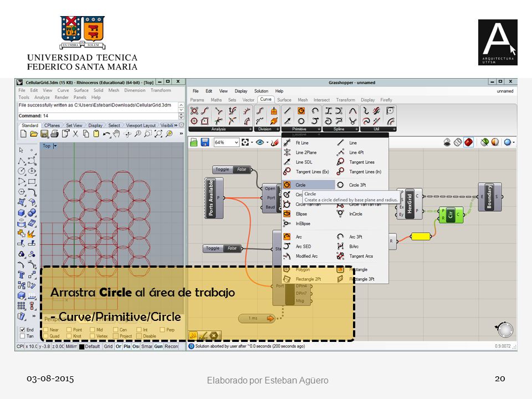This screenshot has height=399, width=532.
Task: Click the Line icon in Primitive ribbon panel
Action: click(x=288, y=111)
